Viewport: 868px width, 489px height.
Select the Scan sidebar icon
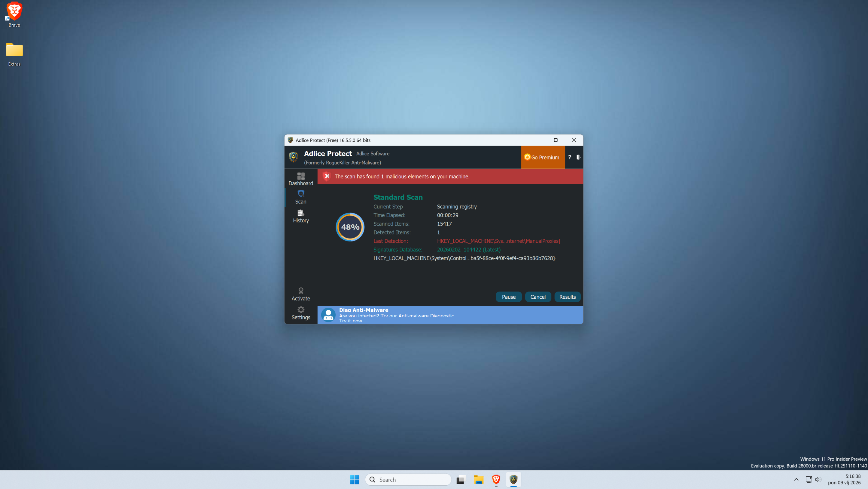coord(300,197)
